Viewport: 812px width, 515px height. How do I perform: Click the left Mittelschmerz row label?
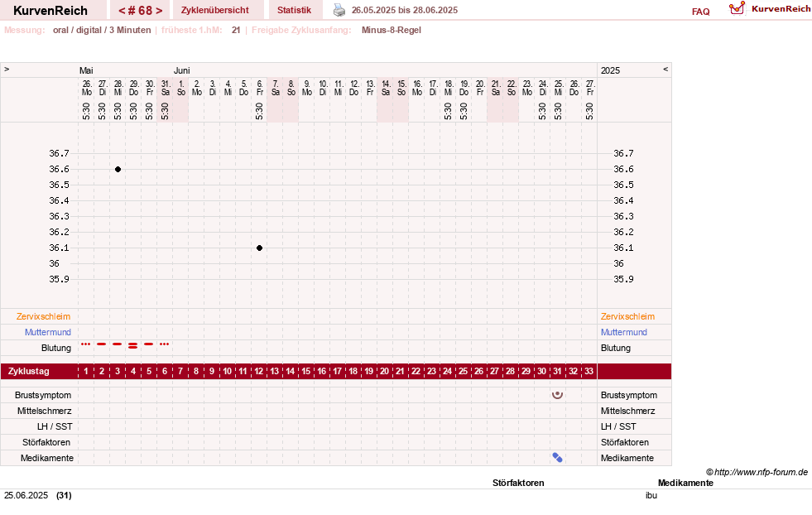pos(44,411)
